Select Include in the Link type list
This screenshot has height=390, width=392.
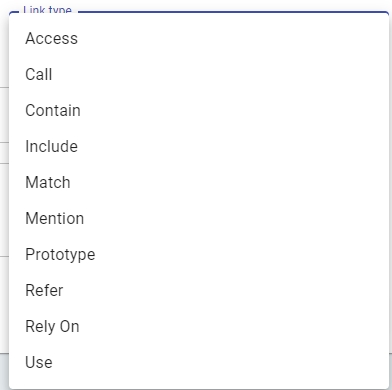coord(199,146)
